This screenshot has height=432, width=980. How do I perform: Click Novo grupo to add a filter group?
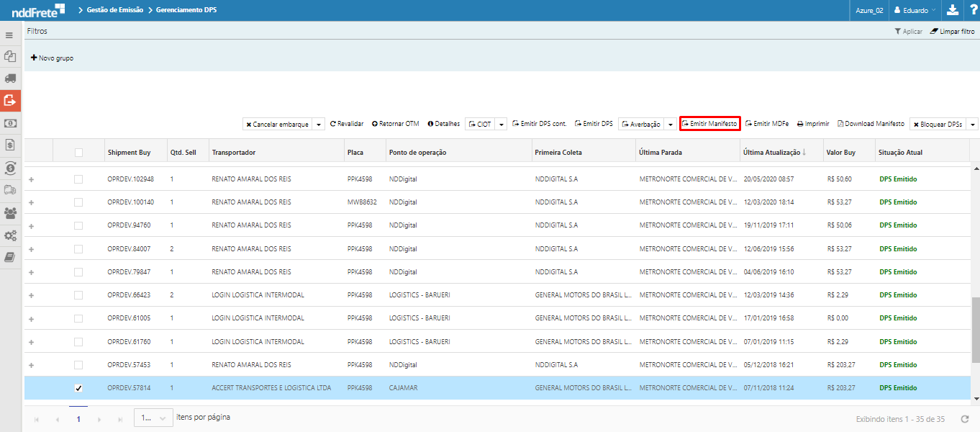click(52, 58)
